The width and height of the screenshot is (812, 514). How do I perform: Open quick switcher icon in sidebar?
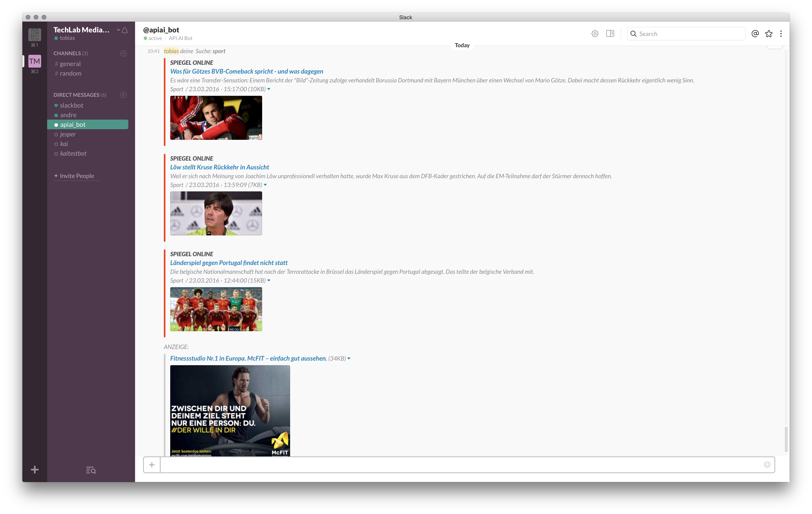click(91, 470)
